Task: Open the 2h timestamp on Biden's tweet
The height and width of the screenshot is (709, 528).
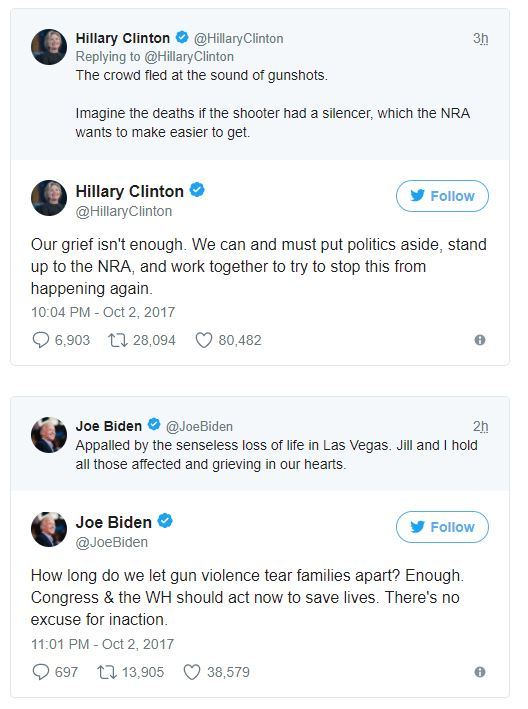Action: (481, 426)
